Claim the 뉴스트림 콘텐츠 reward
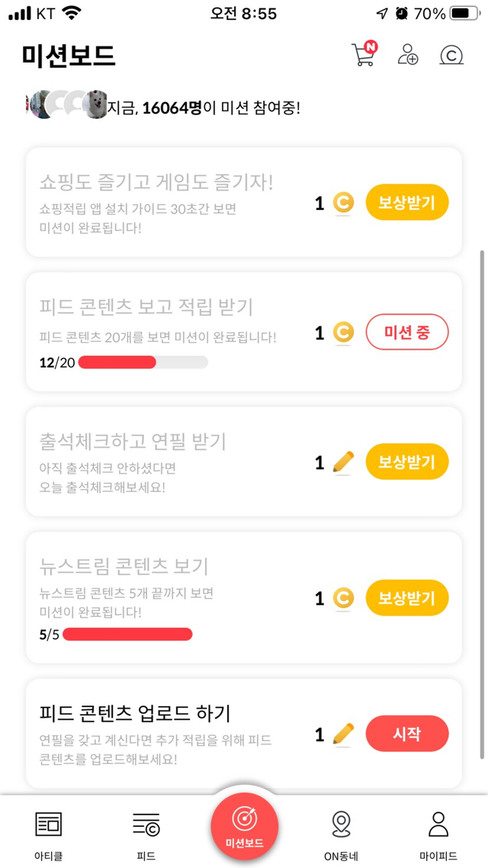The image size is (488, 868). [x=407, y=597]
